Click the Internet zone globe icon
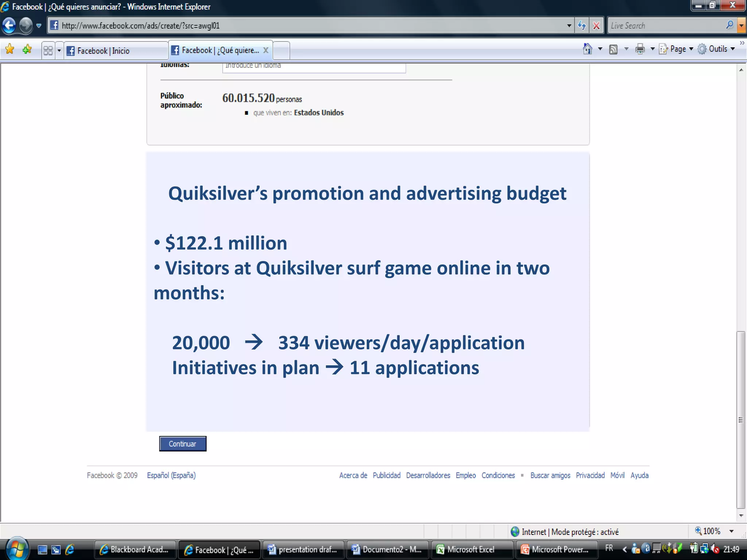 515,532
